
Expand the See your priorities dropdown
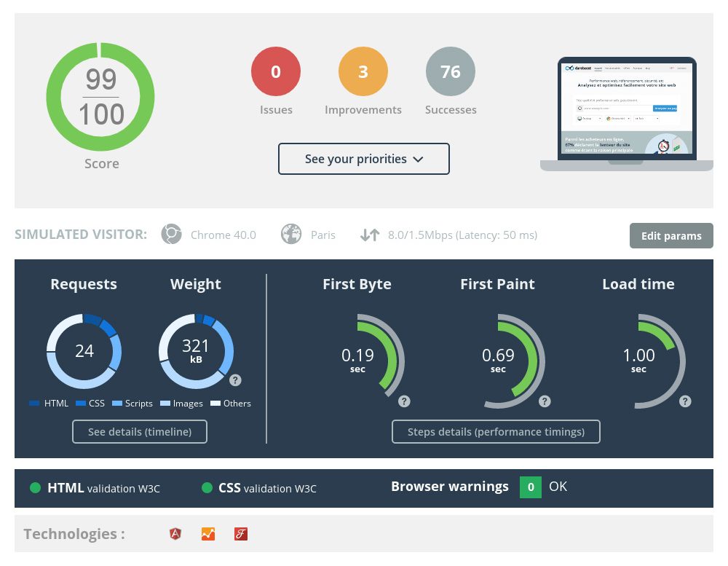click(x=363, y=159)
